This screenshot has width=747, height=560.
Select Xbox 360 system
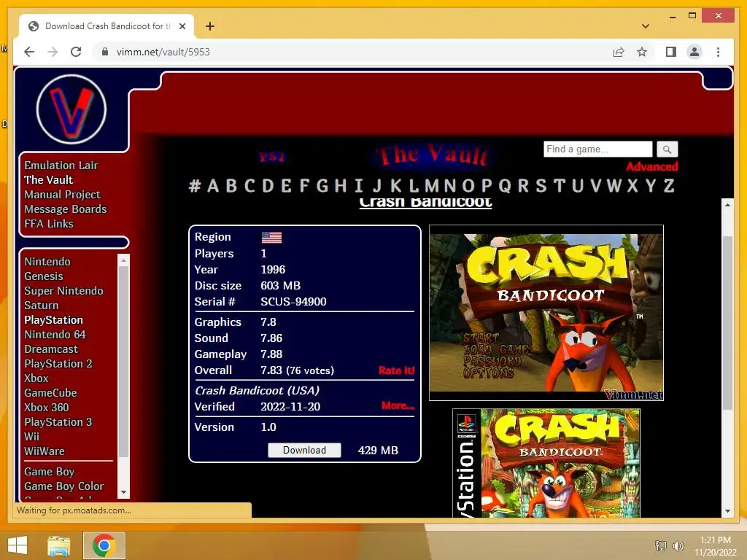[46, 408]
